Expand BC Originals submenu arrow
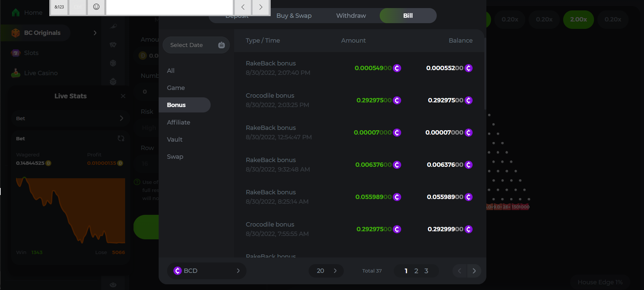 coord(95,33)
